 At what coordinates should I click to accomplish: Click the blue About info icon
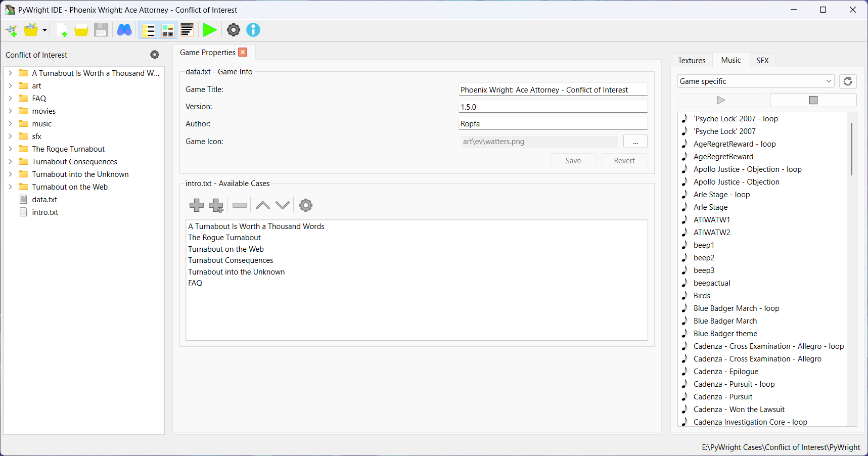pos(253,30)
